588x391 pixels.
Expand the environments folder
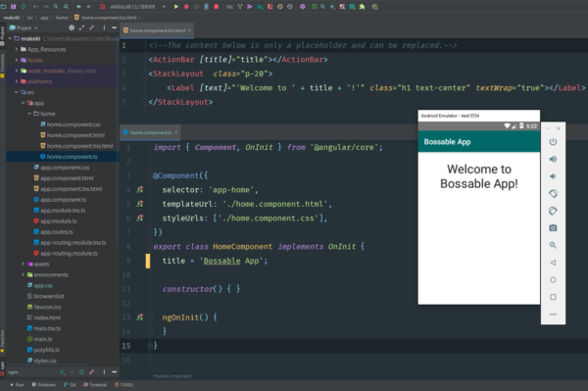click(x=23, y=274)
